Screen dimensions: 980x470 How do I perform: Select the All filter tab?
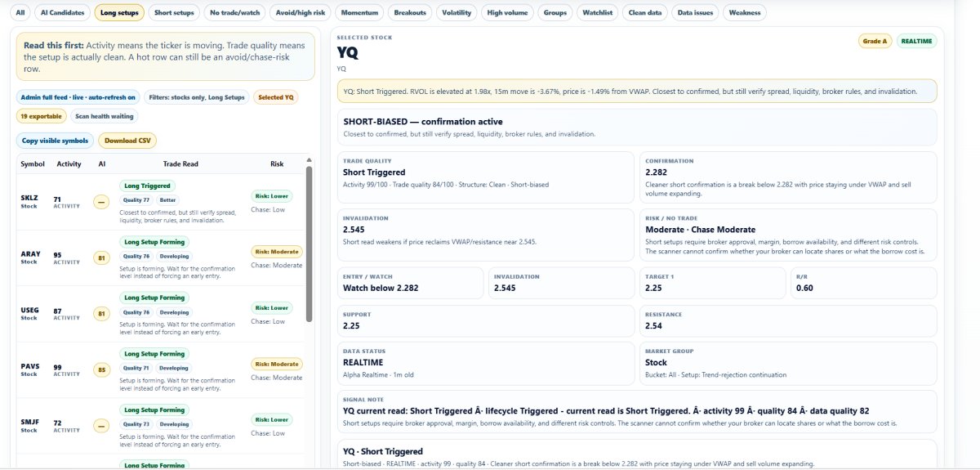pyautogui.click(x=20, y=12)
